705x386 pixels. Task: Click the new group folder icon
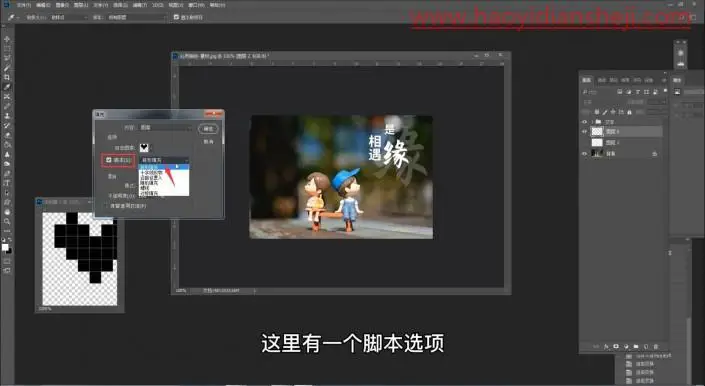click(636, 346)
